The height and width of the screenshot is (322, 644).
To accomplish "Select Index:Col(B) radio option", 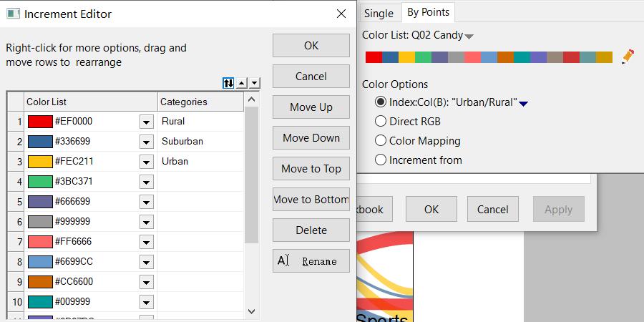I will coord(381,102).
